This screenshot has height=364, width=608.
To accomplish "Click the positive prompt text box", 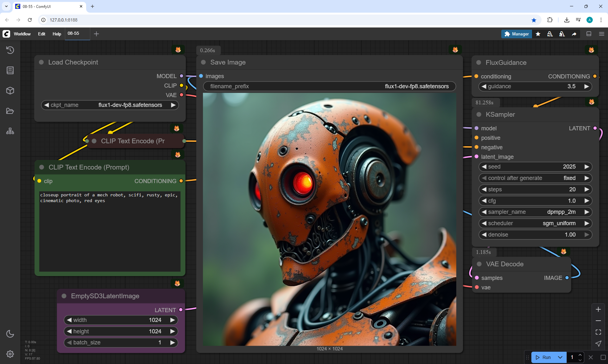I will [110, 231].
